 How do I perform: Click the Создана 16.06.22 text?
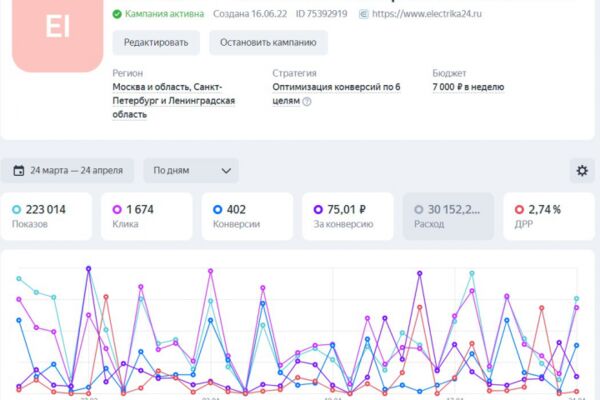point(250,14)
